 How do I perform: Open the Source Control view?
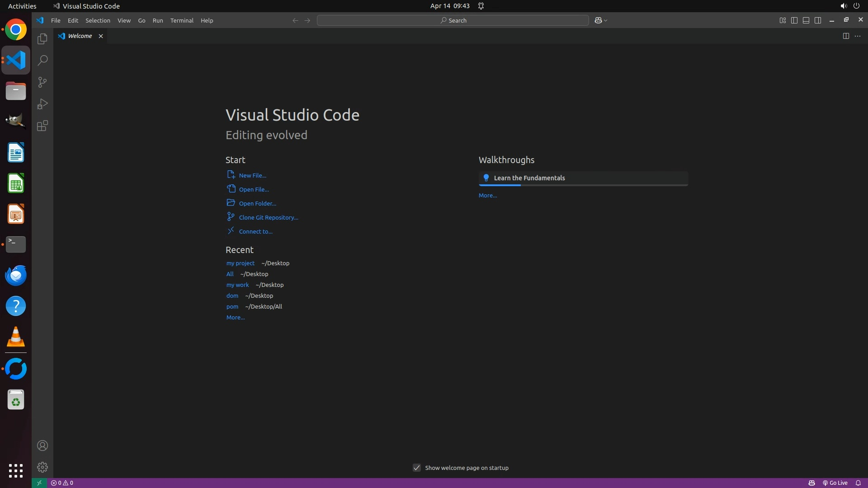point(42,82)
